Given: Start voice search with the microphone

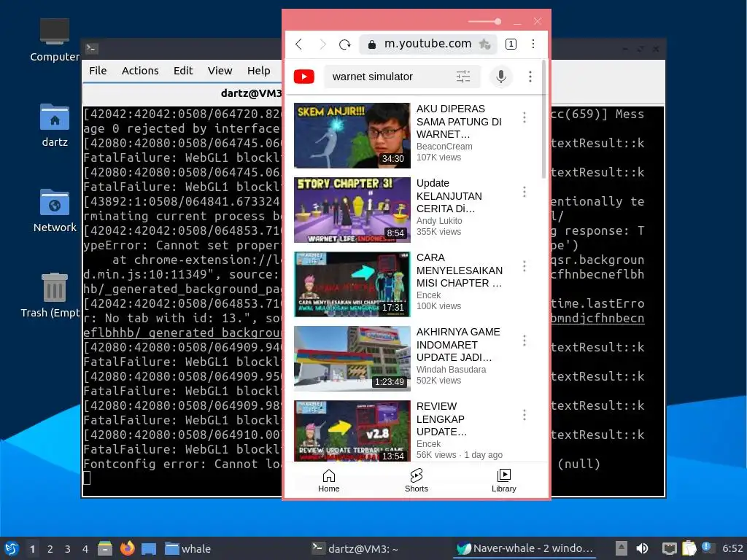Looking at the screenshot, I should pos(500,77).
